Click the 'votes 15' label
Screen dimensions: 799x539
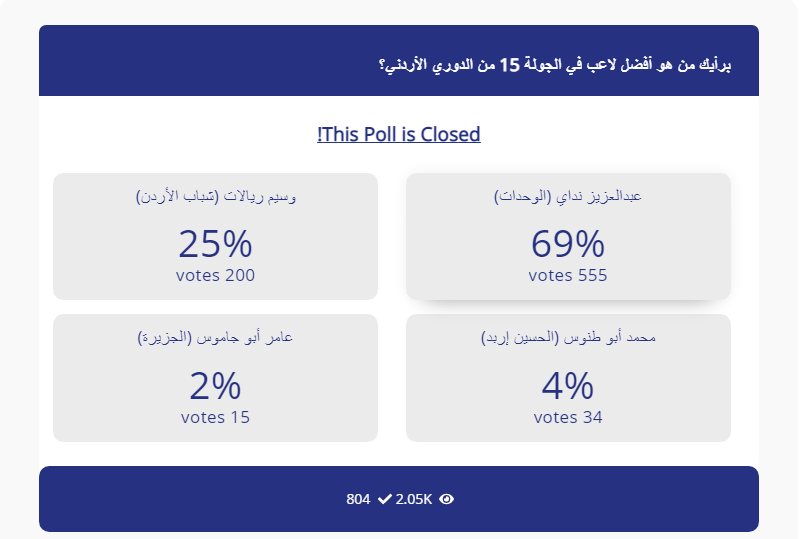(x=215, y=418)
